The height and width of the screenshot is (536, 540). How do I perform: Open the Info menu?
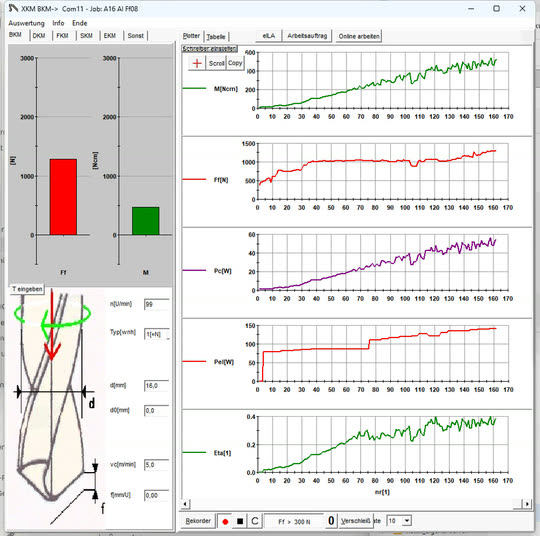pyautogui.click(x=58, y=23)
